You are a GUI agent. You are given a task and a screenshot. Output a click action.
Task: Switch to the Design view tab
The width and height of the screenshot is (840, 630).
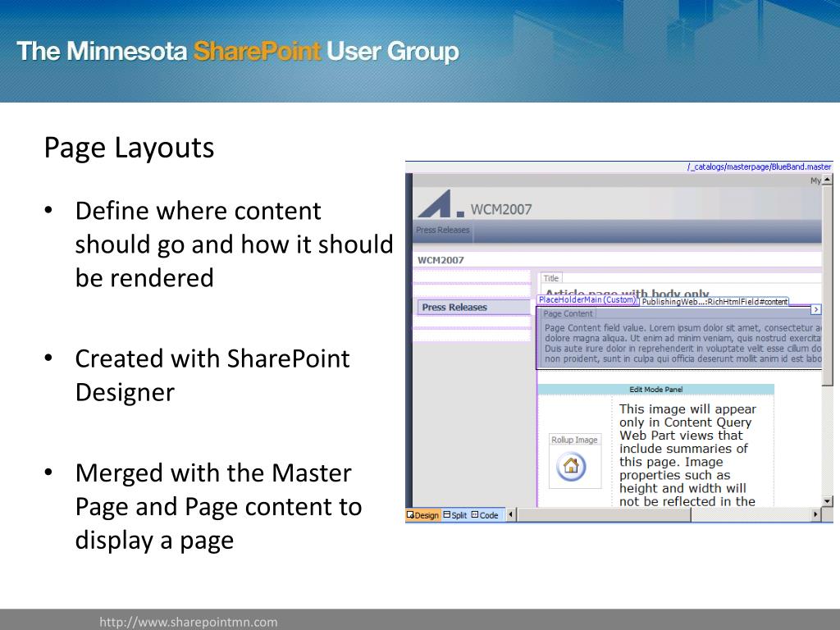tap(422, 515)
